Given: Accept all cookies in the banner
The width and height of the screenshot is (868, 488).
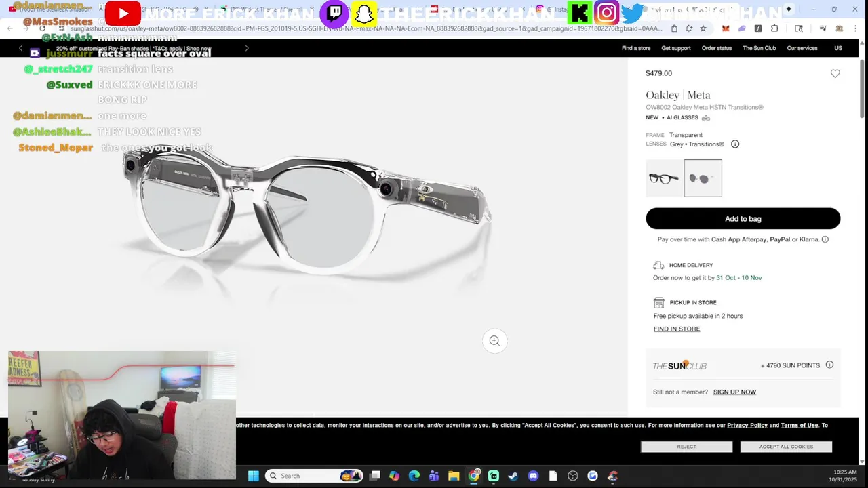Looking at the screenshot, I should [x=786, y=447].
